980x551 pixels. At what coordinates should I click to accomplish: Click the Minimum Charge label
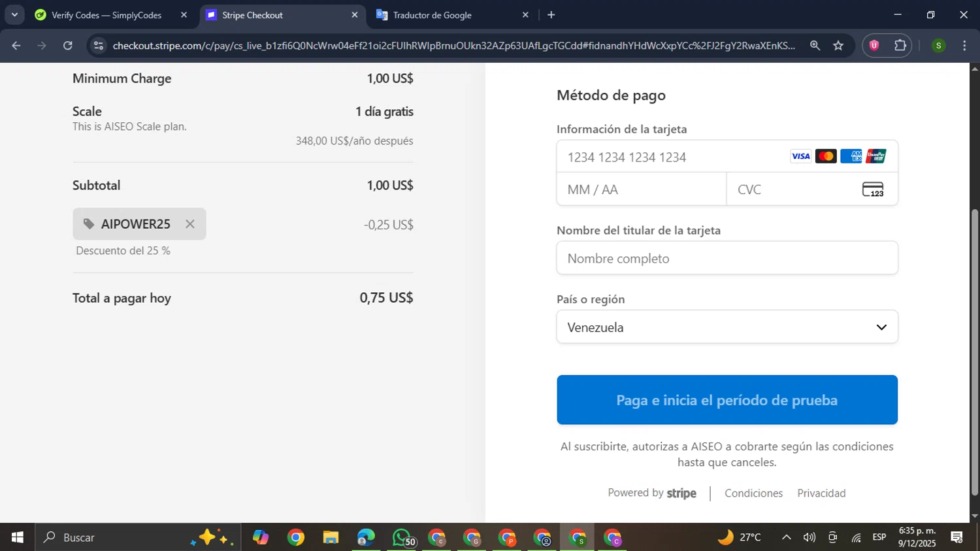[x=122, y=78]
